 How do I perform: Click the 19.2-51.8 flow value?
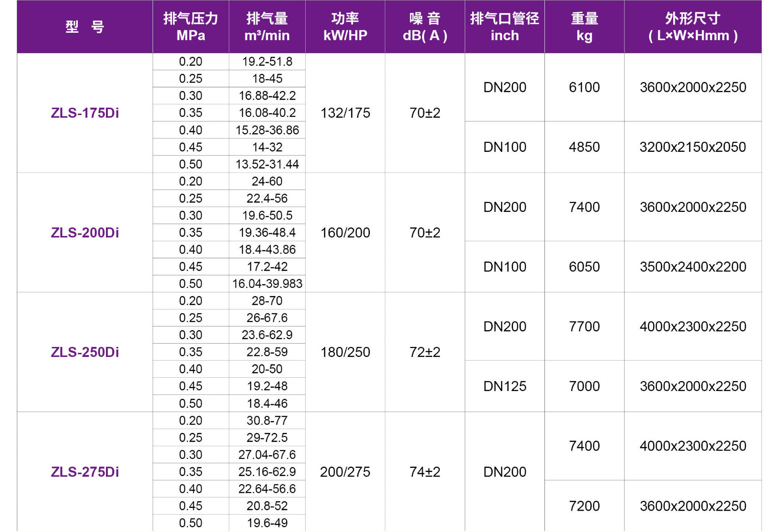[267, 61]
